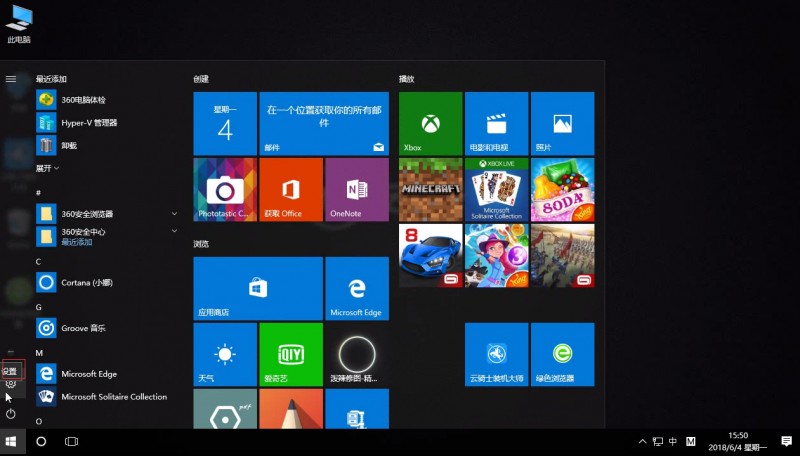This screenshot has height=456, width=800.
Task: Launch the Microsoft Edge tile
Action: [x=357, y=288]
